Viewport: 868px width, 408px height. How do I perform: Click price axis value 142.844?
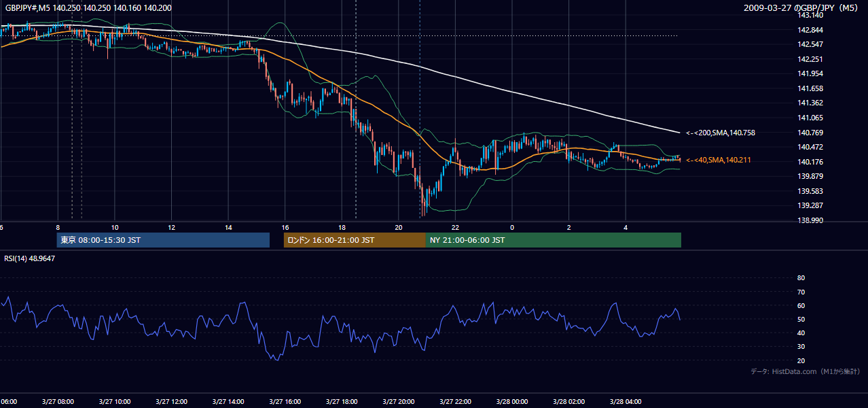[810, 30]
